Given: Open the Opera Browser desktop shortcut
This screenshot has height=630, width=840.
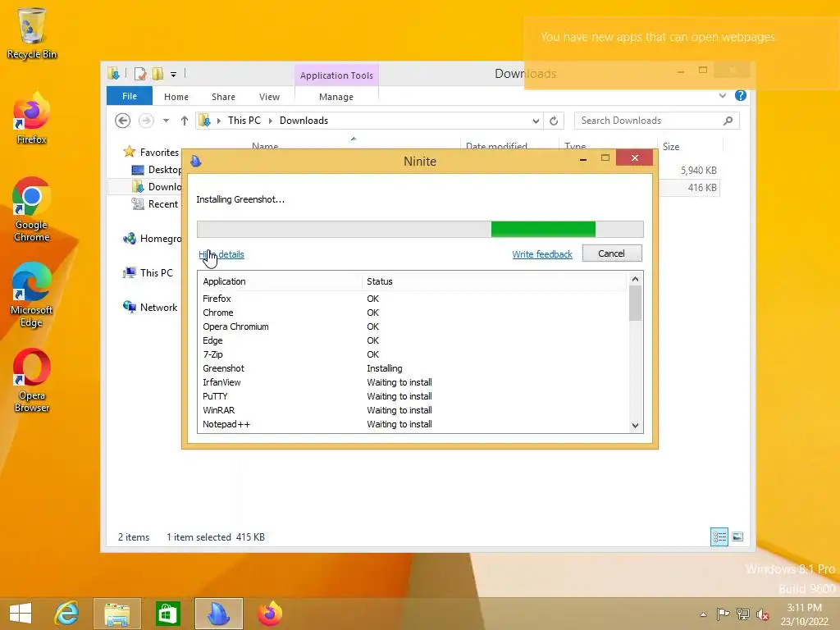Looking at the screenshot, I should (x=32, y=381).
